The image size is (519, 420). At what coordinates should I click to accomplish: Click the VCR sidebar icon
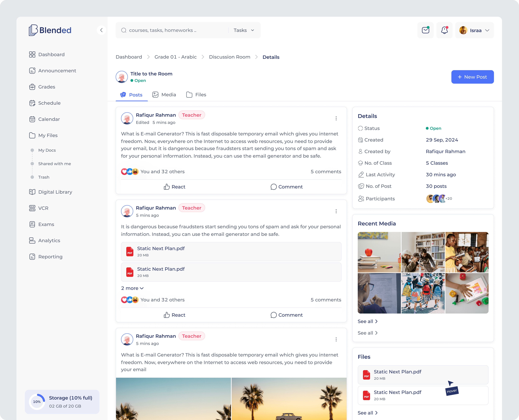(x=32, y=208)
